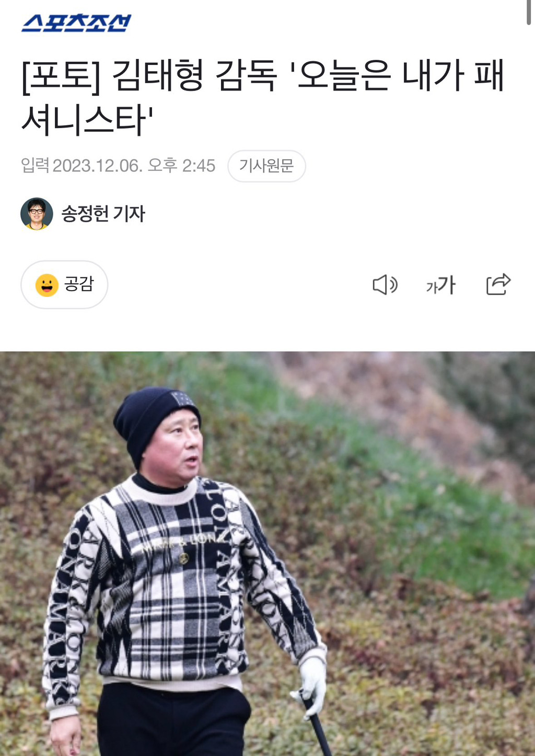Viewport: 535px width, 756px height.
Task: Open the 스포츠조선 logo at top
Action: [76, 23]
